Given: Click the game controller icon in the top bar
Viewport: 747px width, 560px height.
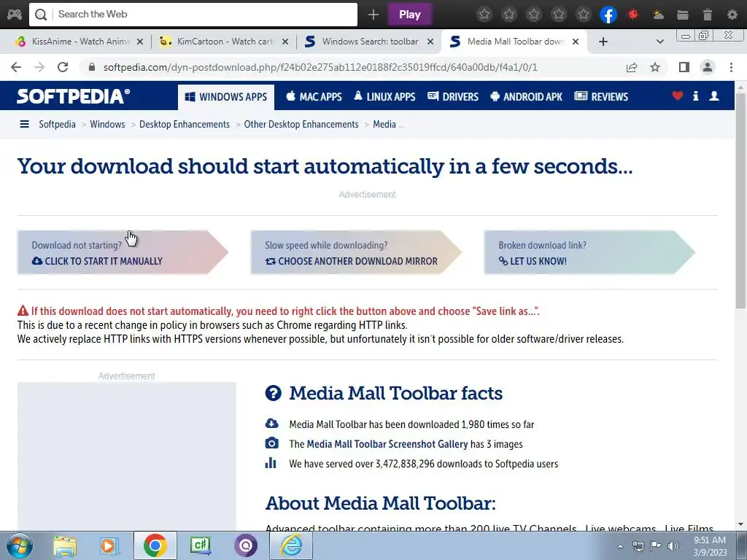Looking at the screenshot, I should pyautogui.click(x=14, y=15).
